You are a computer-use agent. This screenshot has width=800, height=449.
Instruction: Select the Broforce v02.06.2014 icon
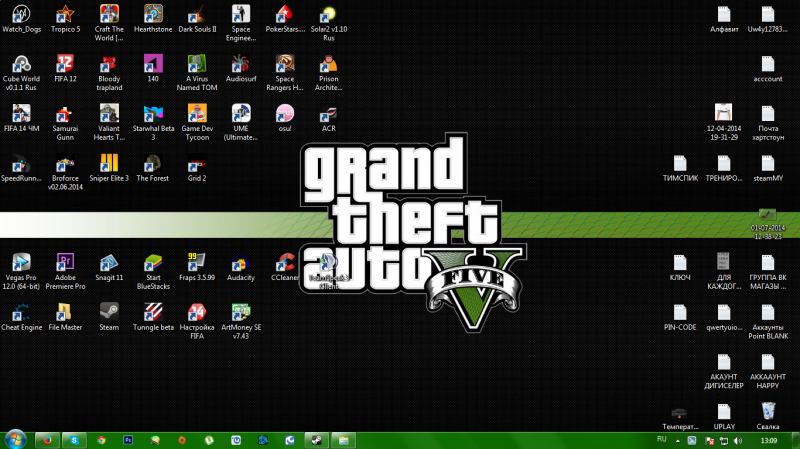click(x=65, y=172)
